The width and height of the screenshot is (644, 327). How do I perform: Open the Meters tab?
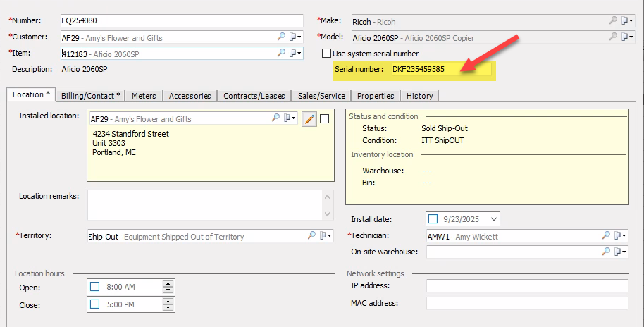(144, 96)
